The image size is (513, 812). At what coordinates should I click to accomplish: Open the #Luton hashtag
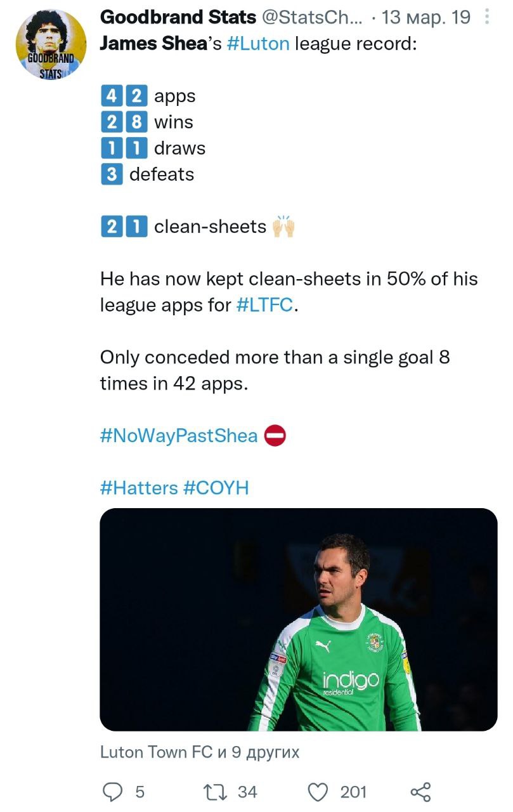260,44
